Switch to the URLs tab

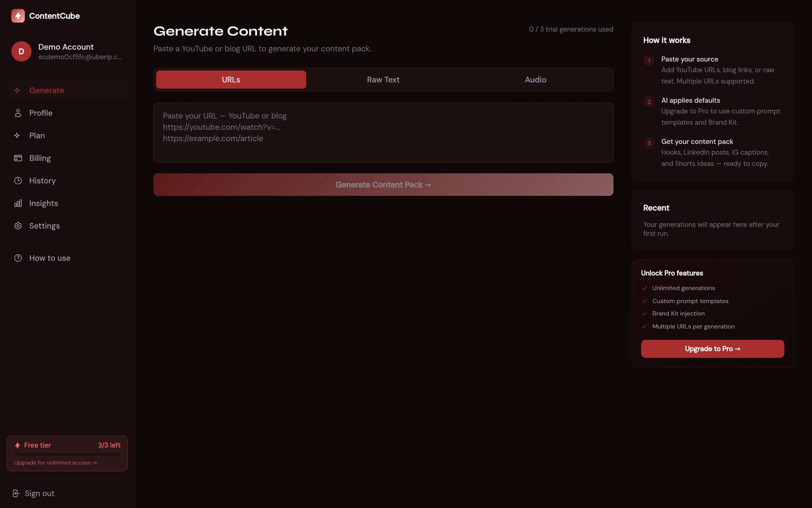tap(231, 80)
